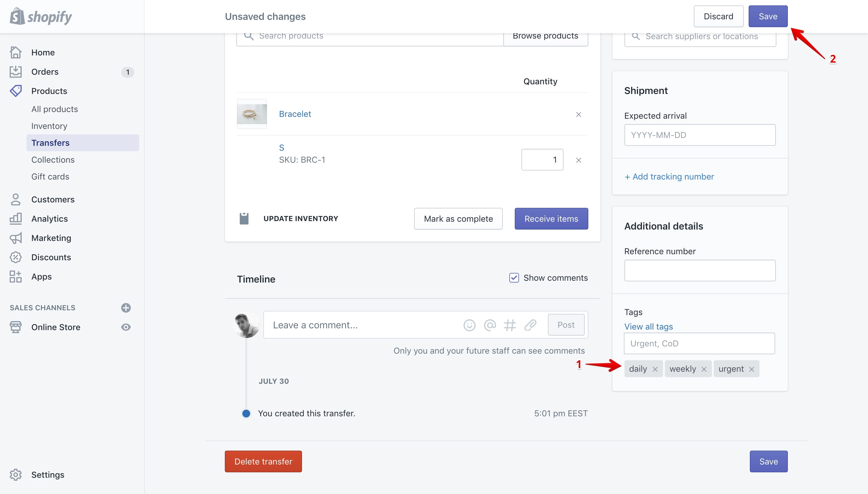868x494 pixels.
Task: Add a sales channel with plus icon
Action: pos(126,308)
